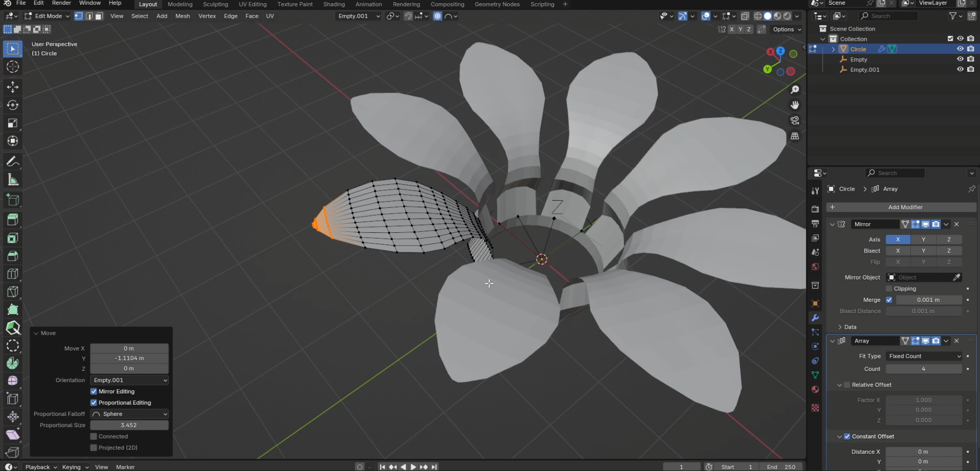This screenshot has height=471, width=980.
Task: Play the animation forward
Action: (413, 467)
